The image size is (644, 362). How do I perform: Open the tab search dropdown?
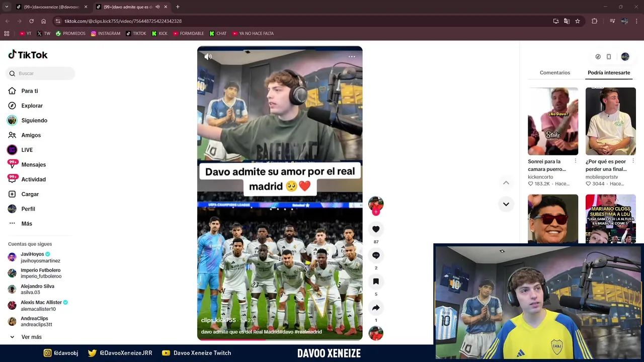7,7
